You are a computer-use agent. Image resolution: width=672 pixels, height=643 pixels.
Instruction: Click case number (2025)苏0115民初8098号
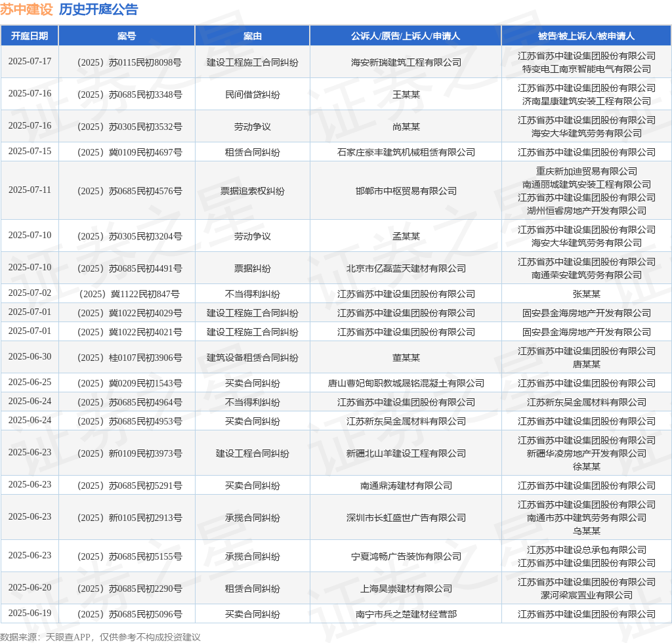click(x=129, y=62)
